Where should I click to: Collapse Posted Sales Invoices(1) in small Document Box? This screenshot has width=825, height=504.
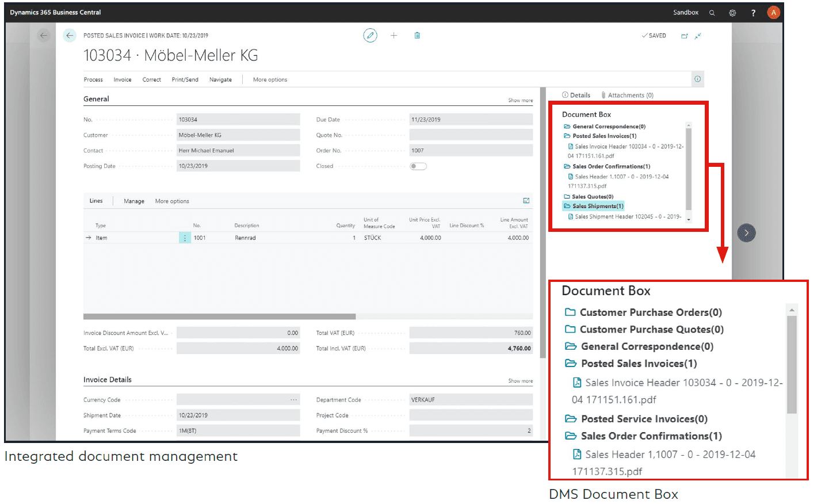click(x=600, y=136)
